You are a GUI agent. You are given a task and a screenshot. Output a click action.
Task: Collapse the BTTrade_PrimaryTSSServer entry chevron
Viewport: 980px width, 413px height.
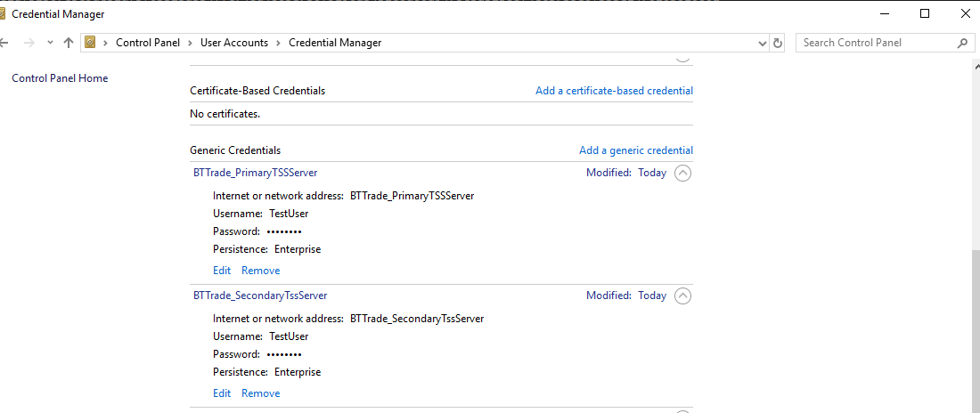pos(683,173)
